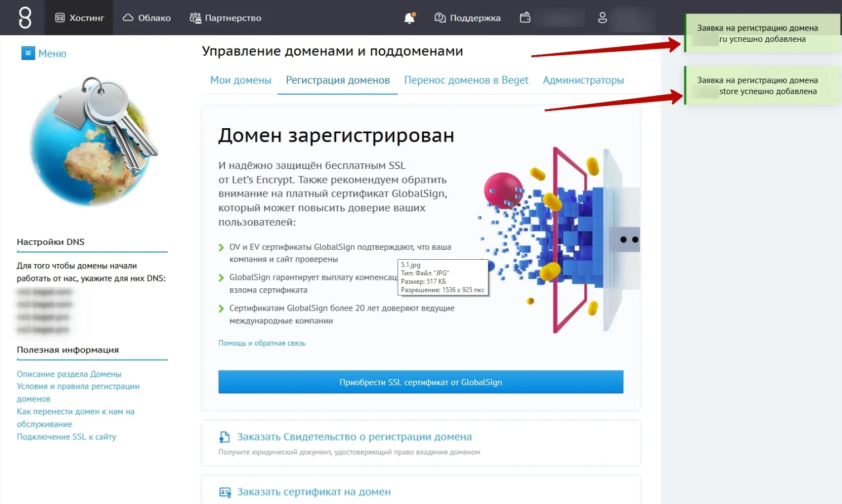Open notifications bell icon
The image size is (842, 504).
coord(409,18)
